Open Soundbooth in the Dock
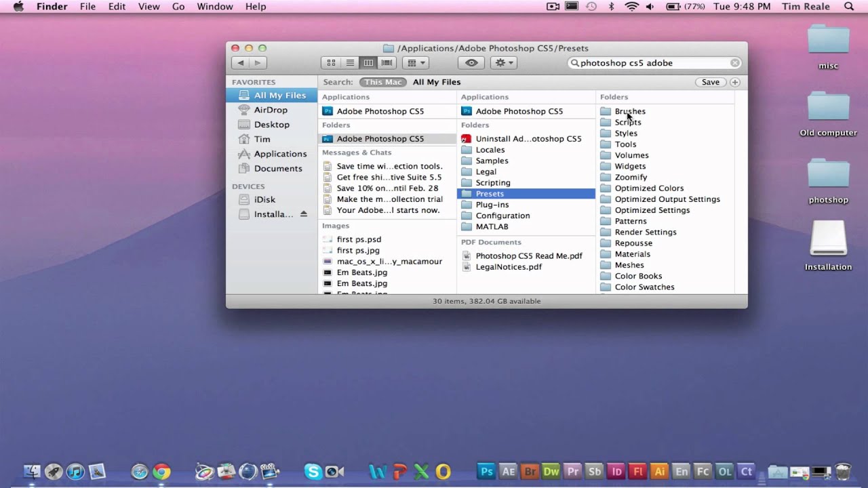868x488 pixels. click(x=595, y=471)
